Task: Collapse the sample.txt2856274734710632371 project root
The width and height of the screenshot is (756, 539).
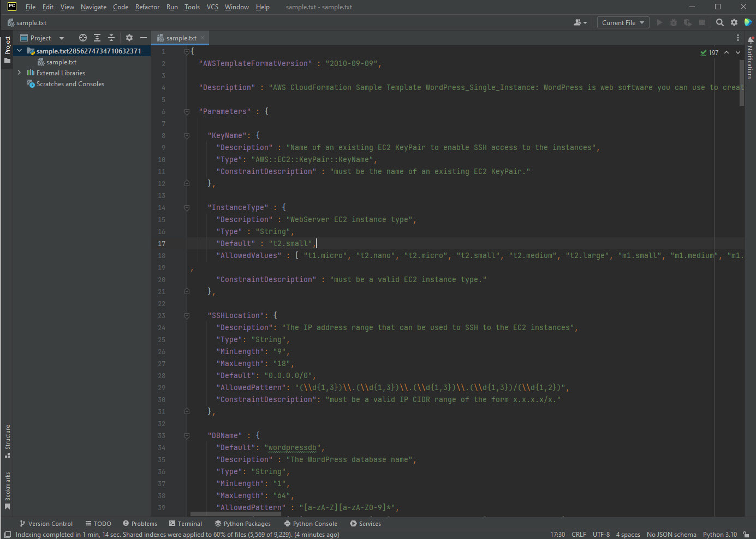Action: coord(20,51)
